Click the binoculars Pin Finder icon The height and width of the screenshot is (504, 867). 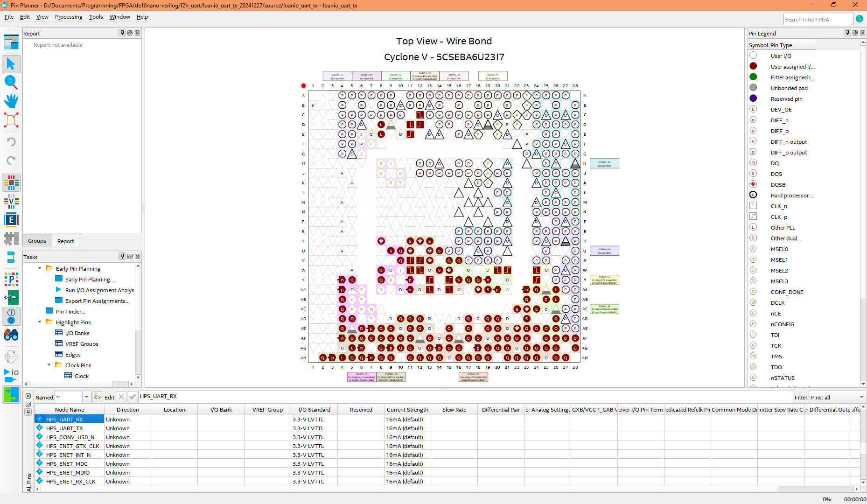click(x=11, y=335)
